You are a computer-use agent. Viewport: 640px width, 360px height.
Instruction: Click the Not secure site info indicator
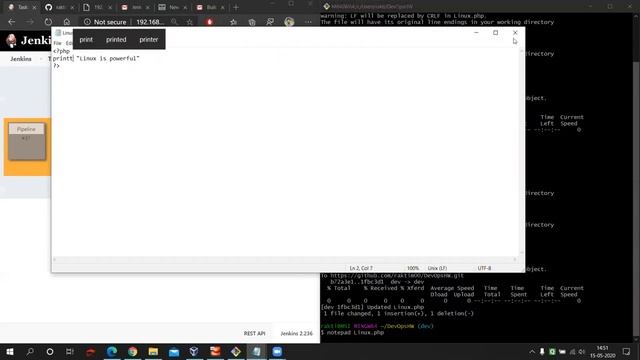(105, 22)
